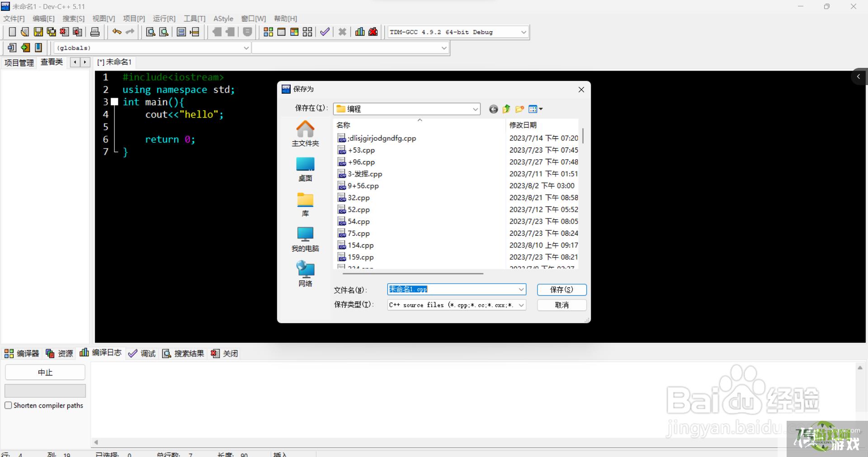
Task: Go back using save dialog back arrow
Action: 494,109
